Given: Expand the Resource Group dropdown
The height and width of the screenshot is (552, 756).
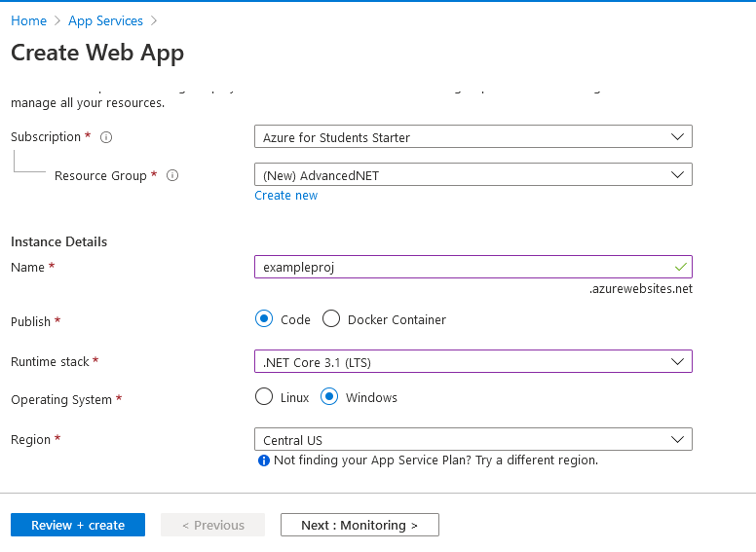Looking at the screenshot, I should 473,174.
